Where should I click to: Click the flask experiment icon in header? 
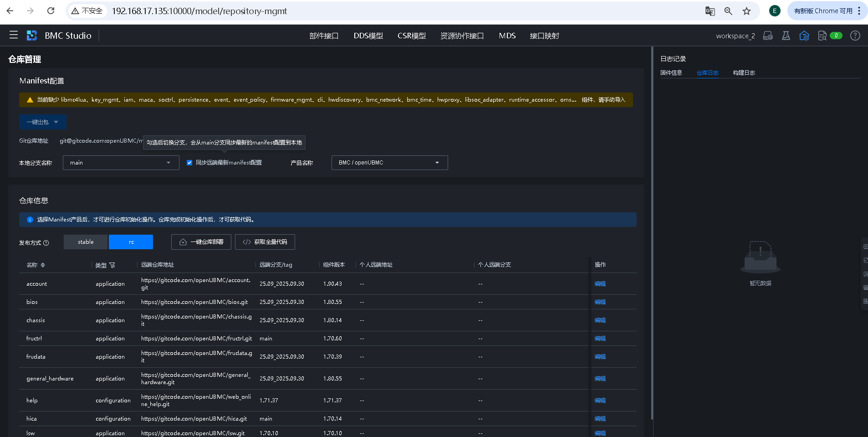(x=786, y=36)
